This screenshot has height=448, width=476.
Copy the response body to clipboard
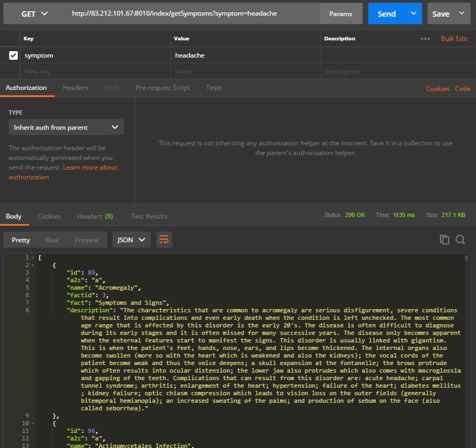coord(444,240)
